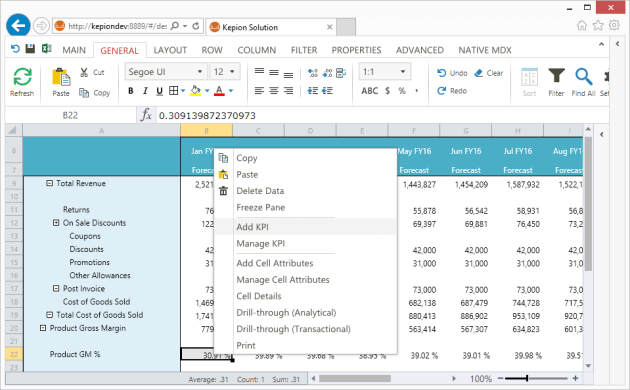The width and height of the screenshot is (630, 390).
Task: Click the ABC text format button
Action: pos(370,91)
